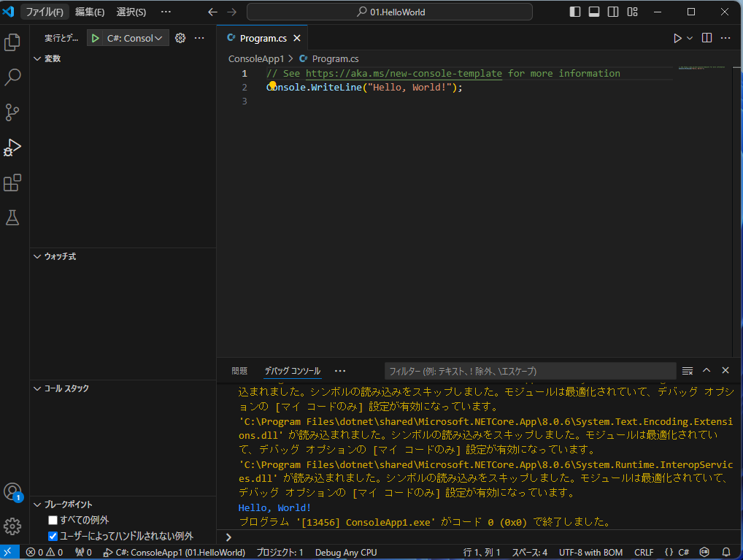The image size is (743, 560).
Task: Select the Run and Debug icon
Action: tap(12, 147)
